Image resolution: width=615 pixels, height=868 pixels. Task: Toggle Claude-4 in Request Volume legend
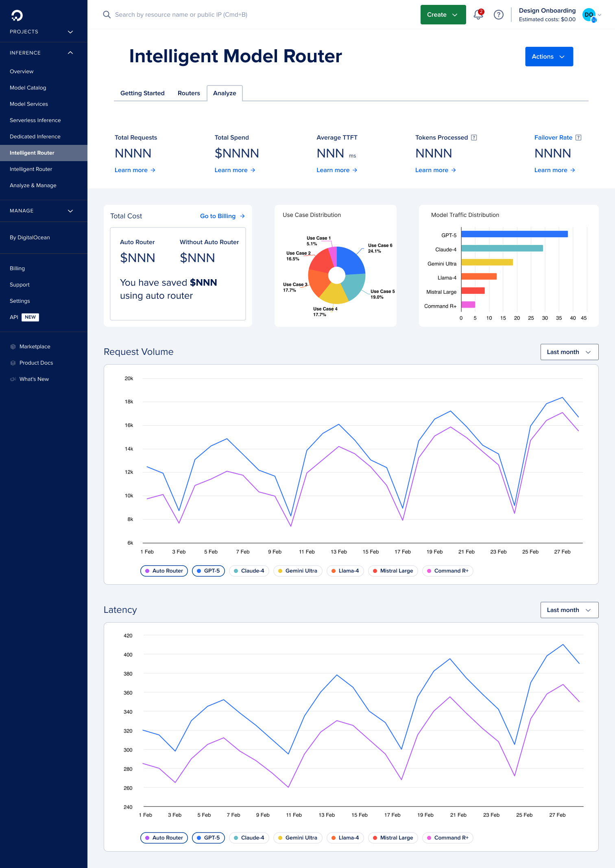pyautogui.click(x=249, y=571)
